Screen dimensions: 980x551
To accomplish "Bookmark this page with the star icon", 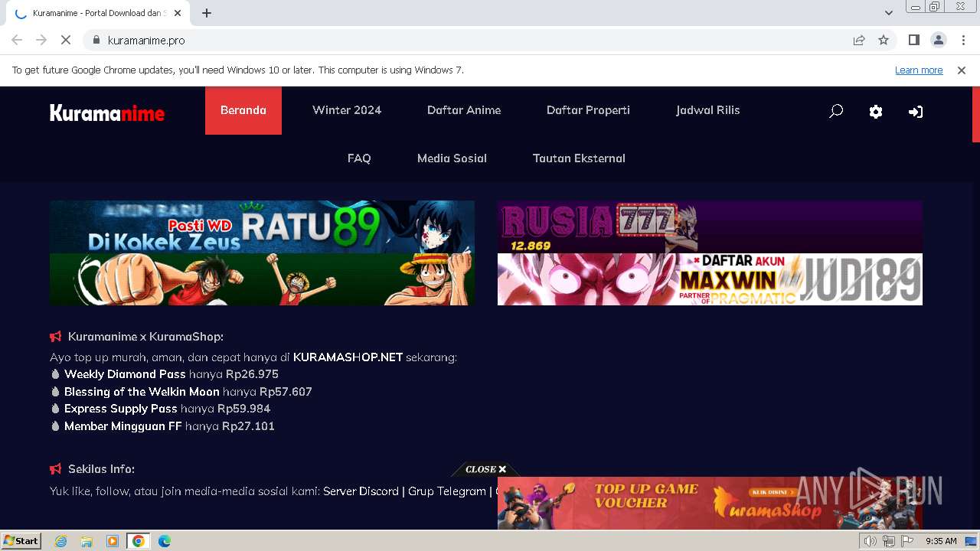I will (x=884, y=40).
